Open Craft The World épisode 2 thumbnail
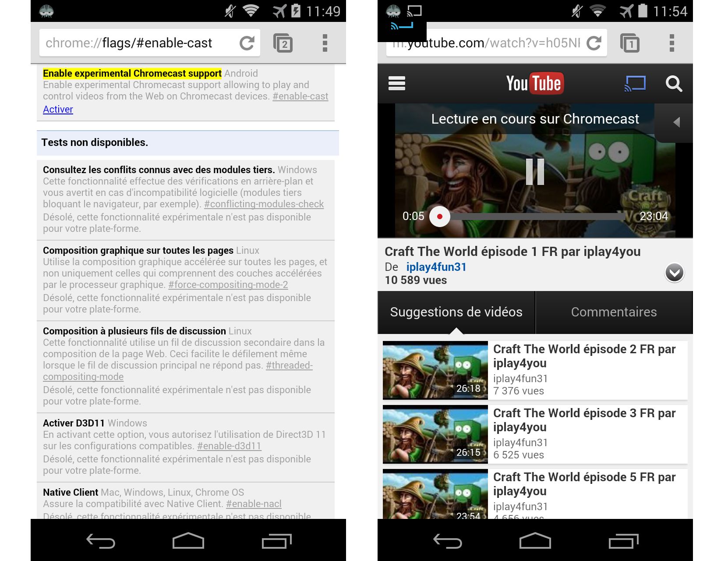The width and height of the screenshot is (728, 561). (x=435, y=370)
